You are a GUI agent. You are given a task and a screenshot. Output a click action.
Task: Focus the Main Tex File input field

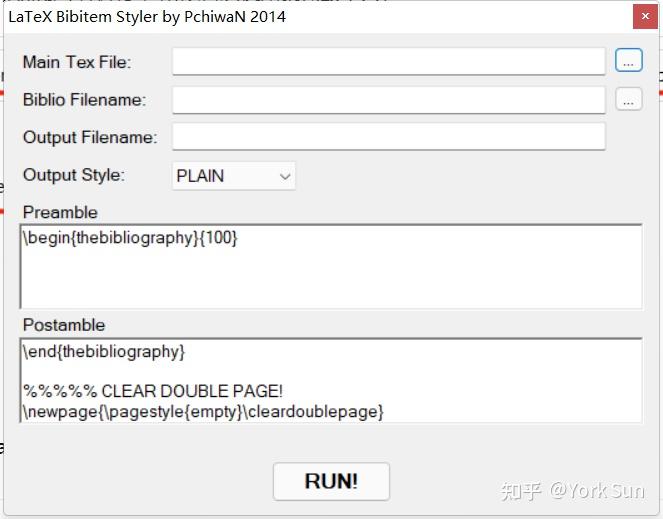389,62
